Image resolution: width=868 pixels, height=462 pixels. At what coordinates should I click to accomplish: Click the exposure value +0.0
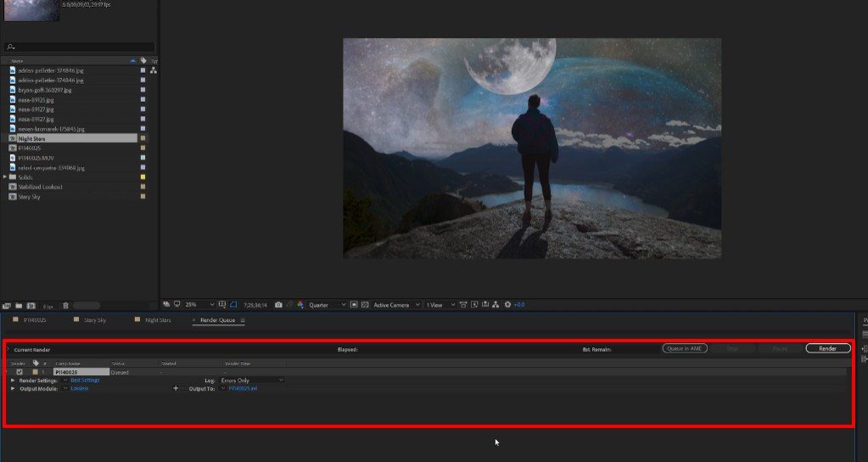pos(519,305)
